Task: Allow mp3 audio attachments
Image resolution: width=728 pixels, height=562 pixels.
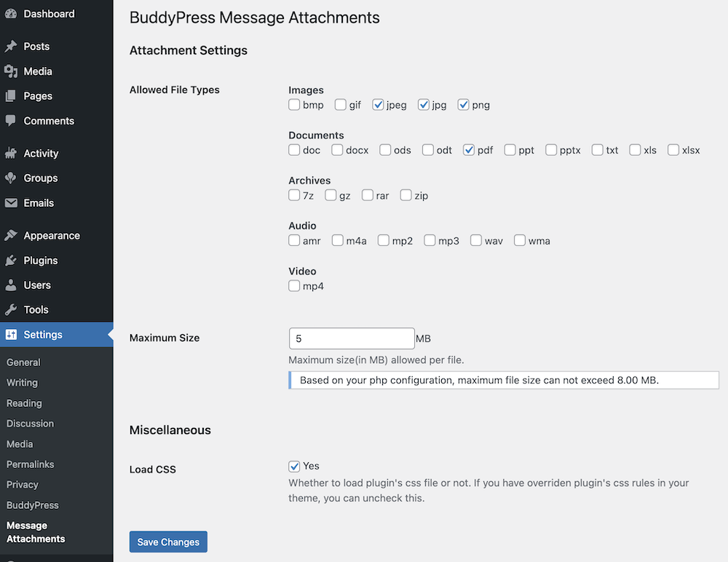Action: click(x=430, y=240)
